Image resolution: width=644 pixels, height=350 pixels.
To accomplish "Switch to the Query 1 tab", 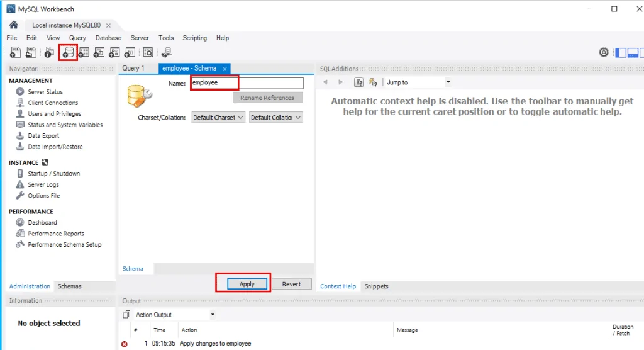I will click(x=133, y=68).
